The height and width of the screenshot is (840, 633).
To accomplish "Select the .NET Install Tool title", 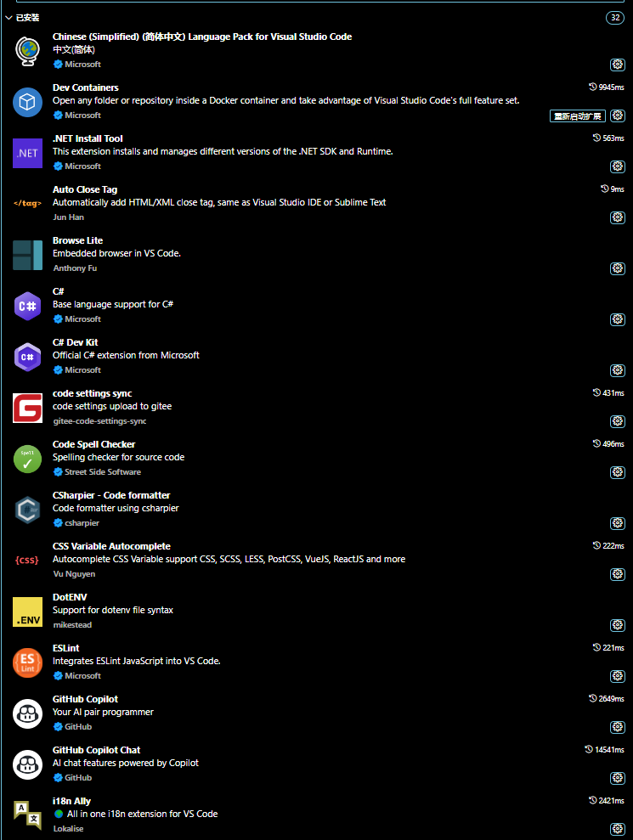I will 88,138.
